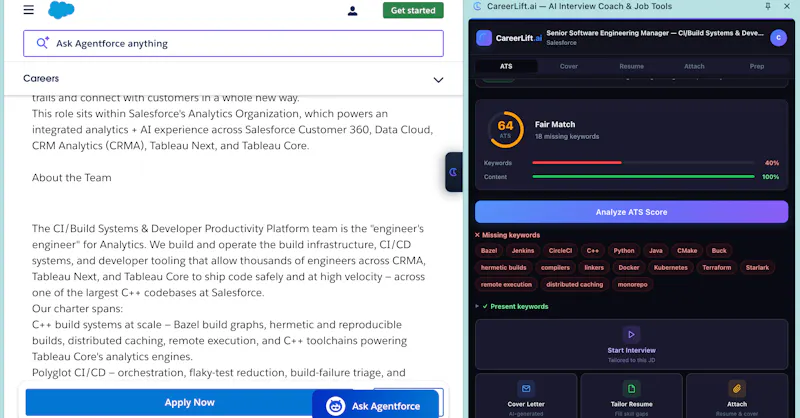The height and width of the screenshot is (418, 800).
Task: Select the distributed caching keyword chip
Action: point(574,284)
